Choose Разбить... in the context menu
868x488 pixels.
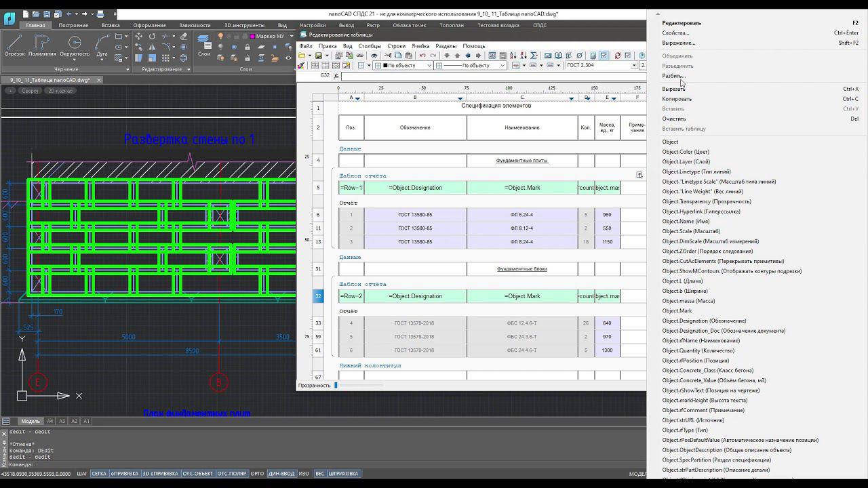(x=673, y=76)
